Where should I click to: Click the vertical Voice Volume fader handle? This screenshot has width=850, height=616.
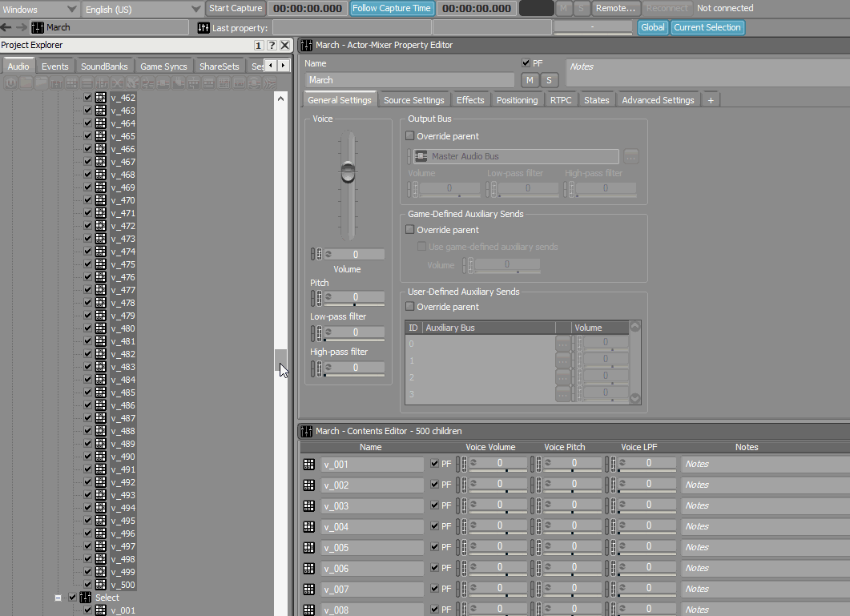click(348, 172)
